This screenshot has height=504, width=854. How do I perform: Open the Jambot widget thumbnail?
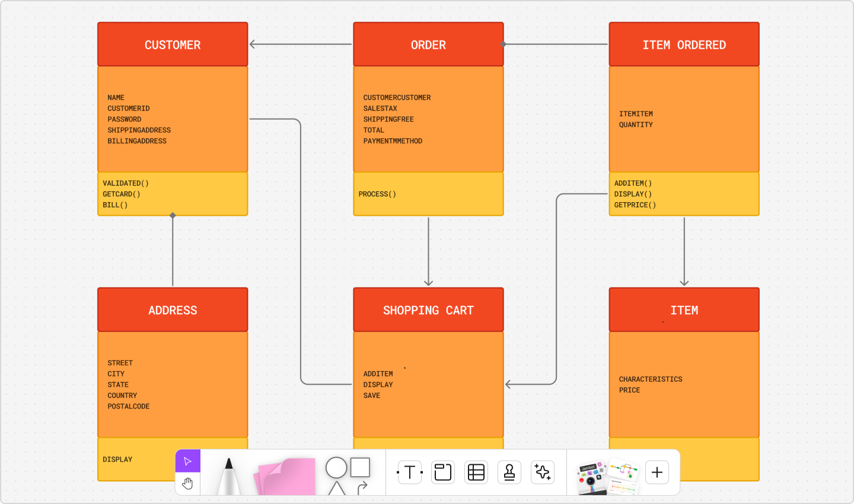589,472
